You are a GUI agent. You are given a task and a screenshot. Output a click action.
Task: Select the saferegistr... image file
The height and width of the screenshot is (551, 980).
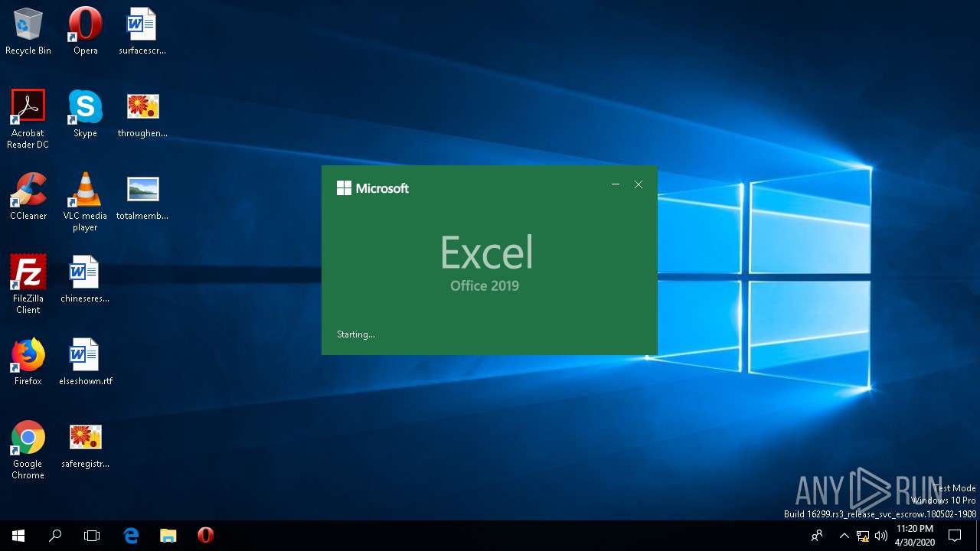(85, 445)
